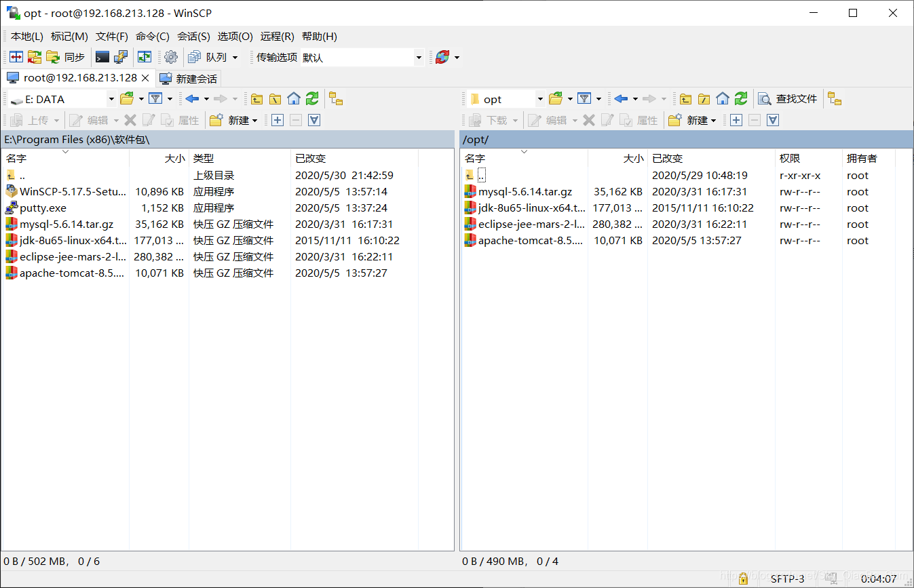Click the Compare Directories icon in main toolbar
This screenshot has width=914, height=588.
point(16,57)
